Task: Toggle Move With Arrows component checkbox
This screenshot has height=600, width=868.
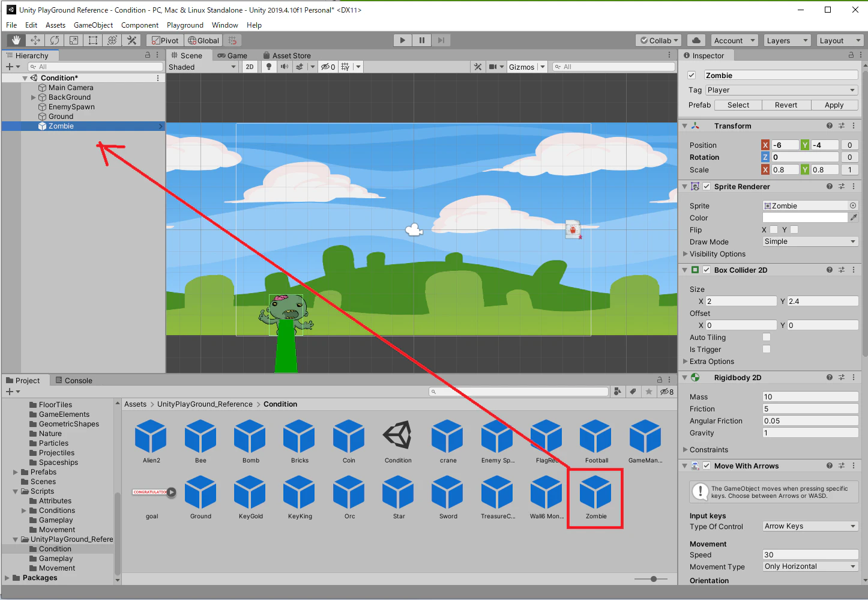Action: 707,465
